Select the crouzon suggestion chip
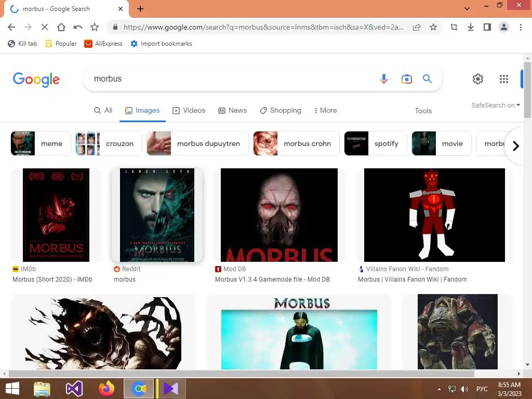532x399 pixels. pyautogui.click(x=109, y=143)
